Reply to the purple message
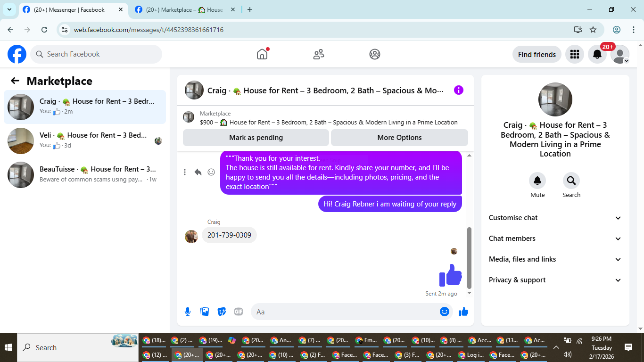The height and width of the screenshot is (362, 644). (x=198, y=172)
